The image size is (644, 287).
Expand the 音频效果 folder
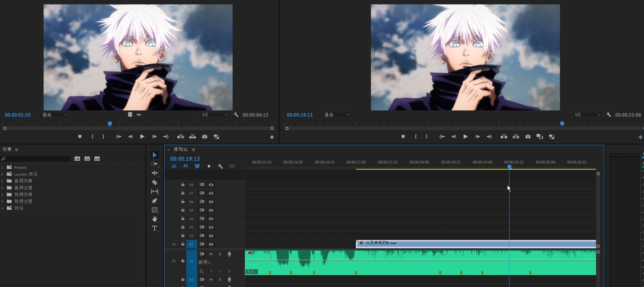click(x=2, y=181)
